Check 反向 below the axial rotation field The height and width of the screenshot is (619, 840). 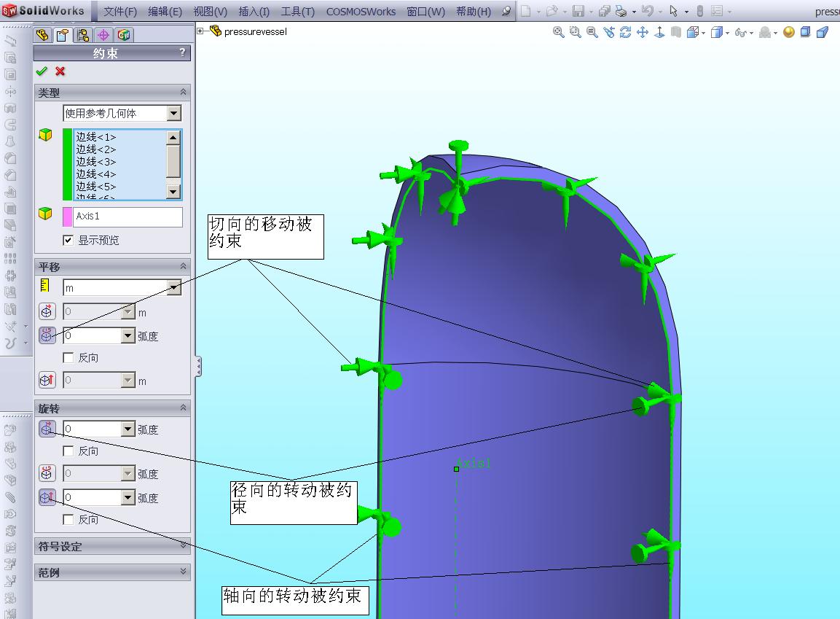point(68,519)
